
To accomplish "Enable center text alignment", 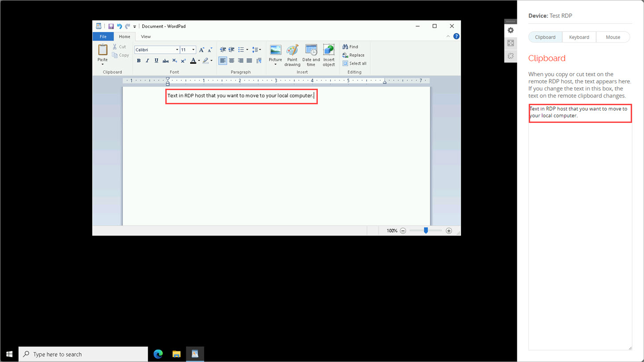I will click(231, 60).
